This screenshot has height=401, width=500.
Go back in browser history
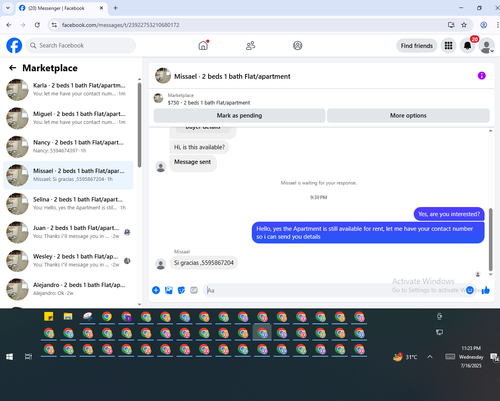(x=9, y=25)
